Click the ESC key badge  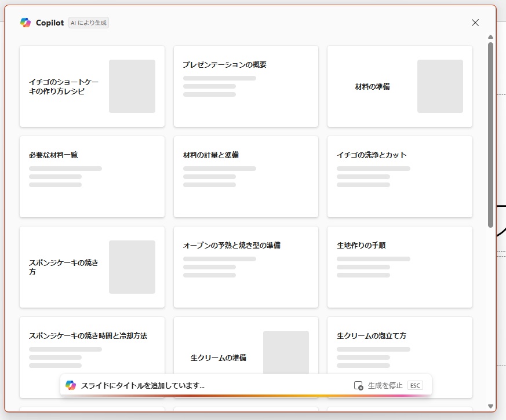tap(415, 386)
